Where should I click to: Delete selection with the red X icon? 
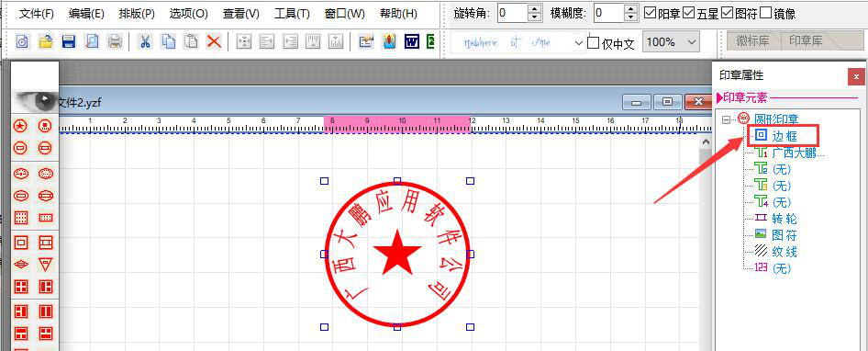(214, 41)
